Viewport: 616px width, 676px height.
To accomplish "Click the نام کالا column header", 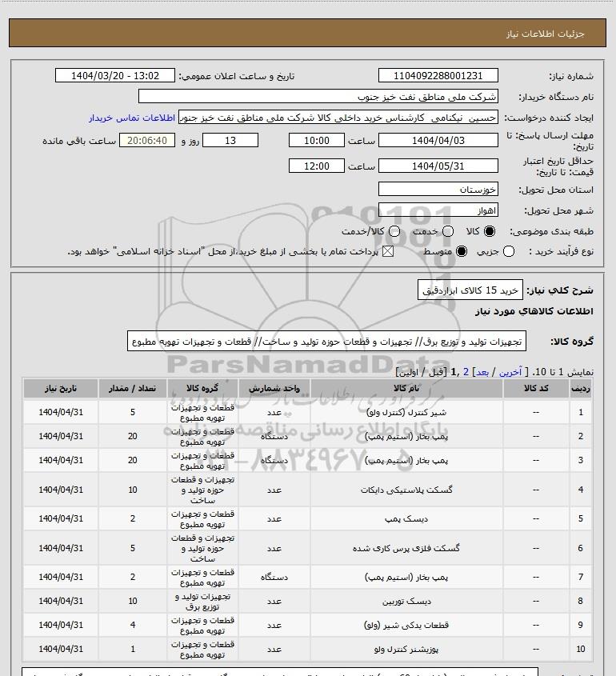I will pos(406,388).
